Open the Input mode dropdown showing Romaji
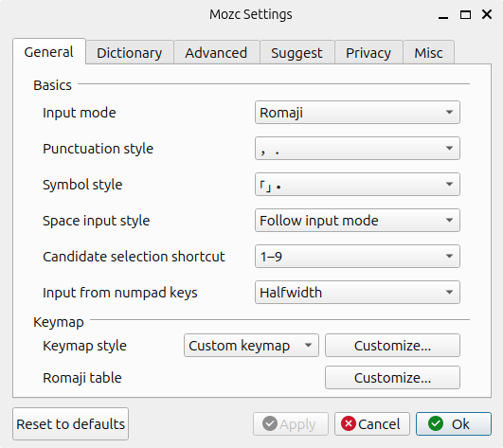This screenshot has width=503, height=448. [x=357, y=113]
